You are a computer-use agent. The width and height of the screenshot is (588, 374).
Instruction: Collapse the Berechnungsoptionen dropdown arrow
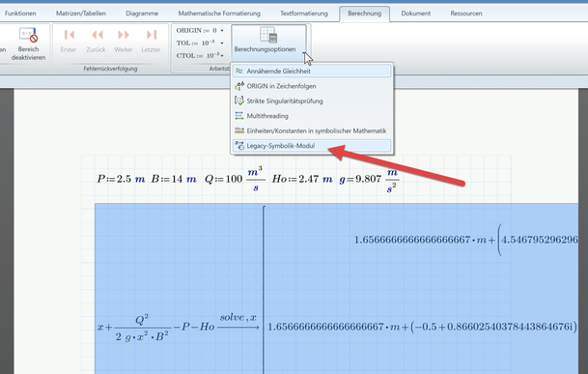click(304, 54)
